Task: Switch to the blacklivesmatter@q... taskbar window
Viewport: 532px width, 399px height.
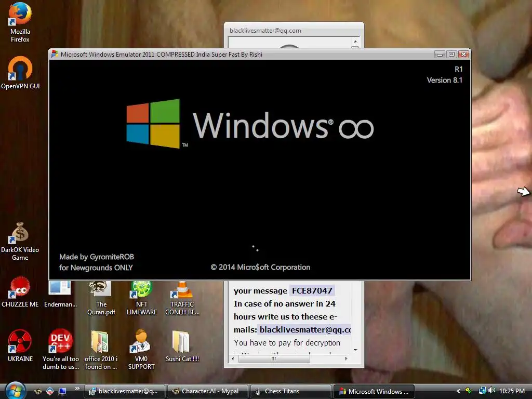Action: point(124,391)
